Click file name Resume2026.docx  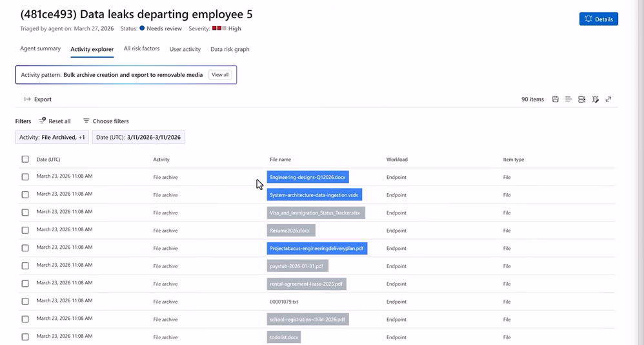pos(291,230)
